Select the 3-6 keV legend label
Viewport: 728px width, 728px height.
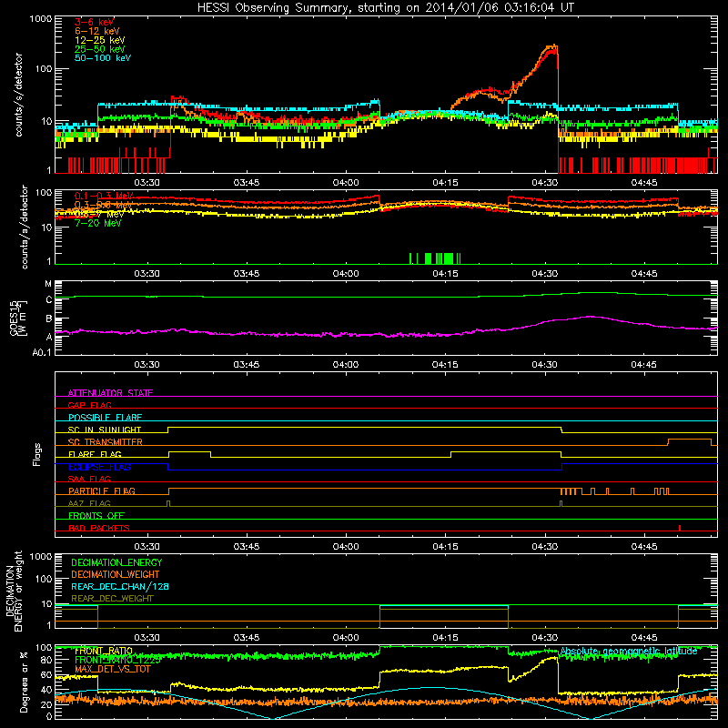click(x=95, y=22)
